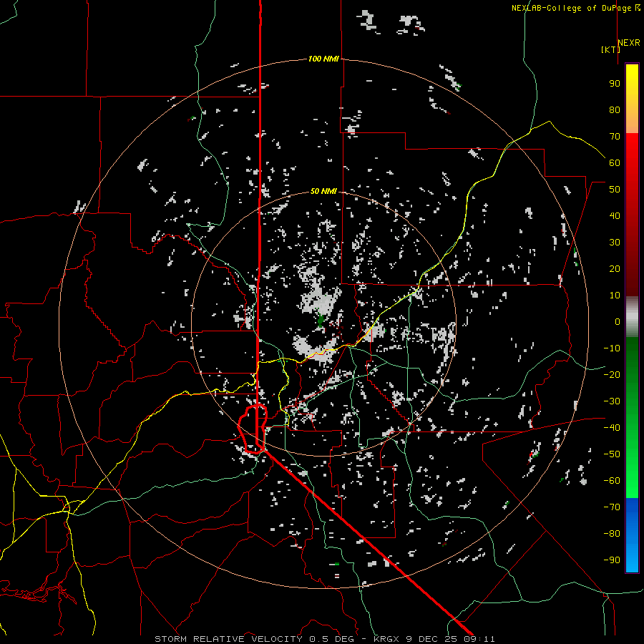
Task: Click the Storm Relative Velocity caption text
Action: pyautogui.click(x=324, y=639)
